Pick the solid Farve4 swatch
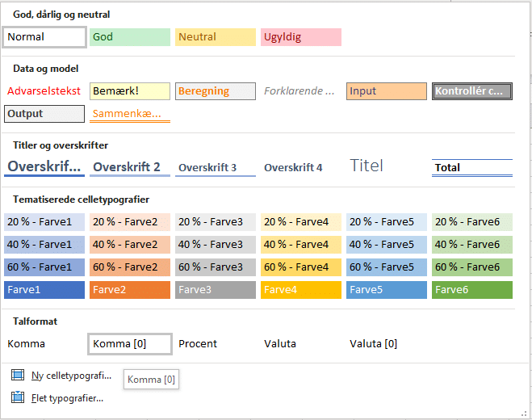532x420 pixels. pyautogui.click(x=300, y=290)
